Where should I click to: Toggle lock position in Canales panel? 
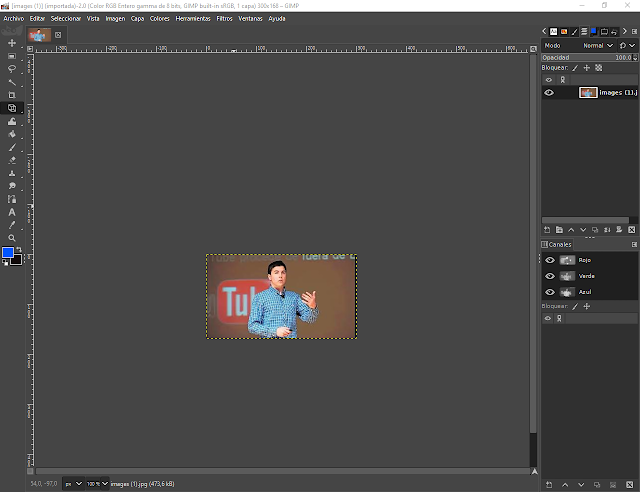(587, 306)
